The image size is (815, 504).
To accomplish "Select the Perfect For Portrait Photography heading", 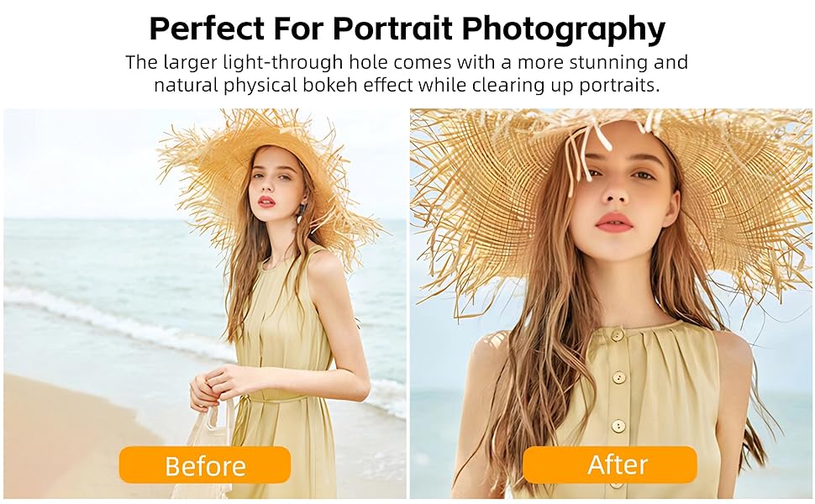I will pos(407,28).
